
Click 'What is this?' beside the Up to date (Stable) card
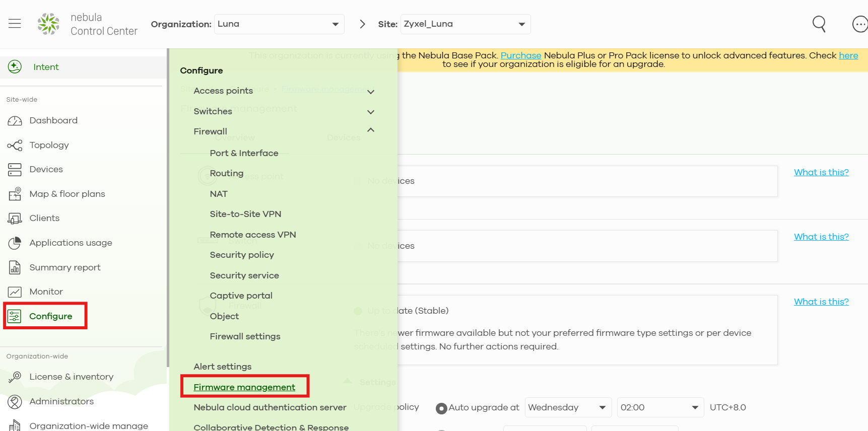[821, 302]
